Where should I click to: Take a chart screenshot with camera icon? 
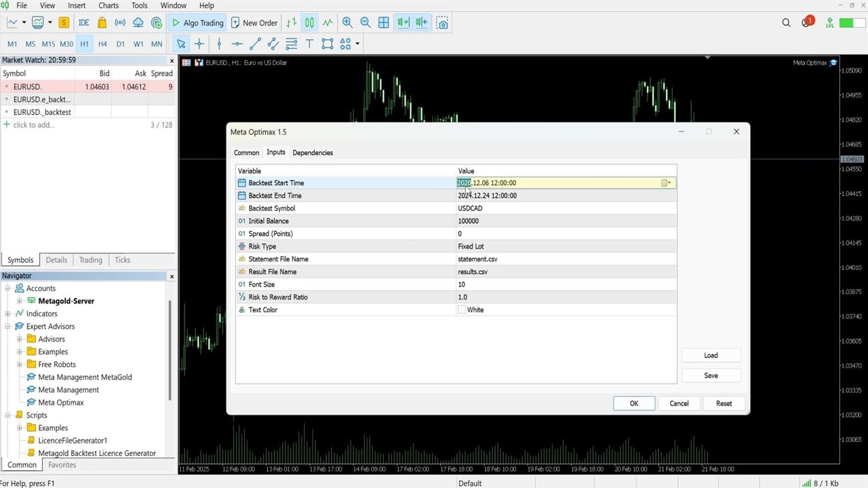click(442, 22)
